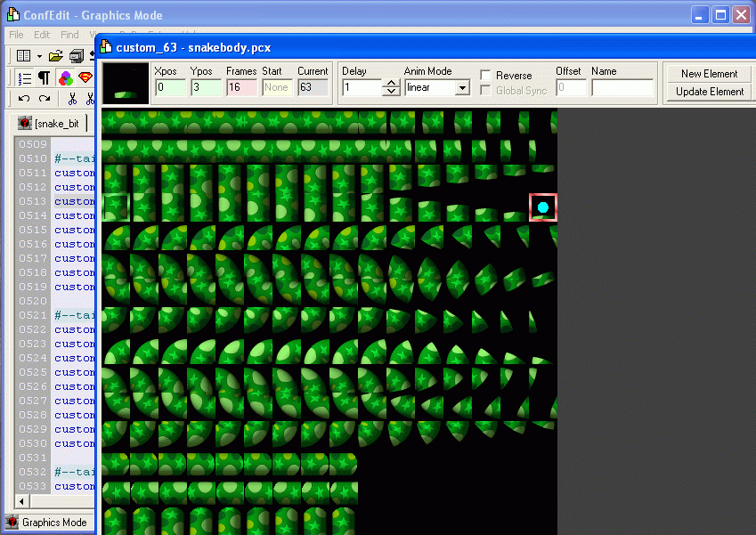Image resolution: width=756 pixels, height=535 pixels.
Task: Click the New Element button
Action: point(709,74)
